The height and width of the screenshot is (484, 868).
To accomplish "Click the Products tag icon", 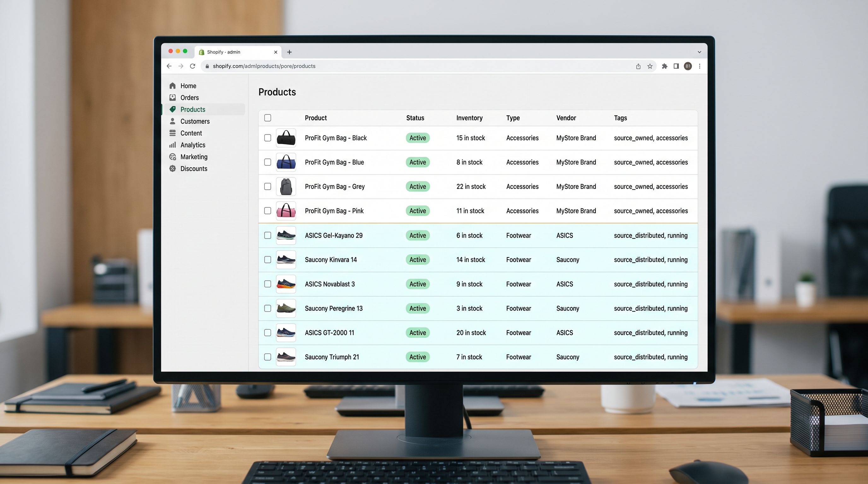I will tap(173, 109).
